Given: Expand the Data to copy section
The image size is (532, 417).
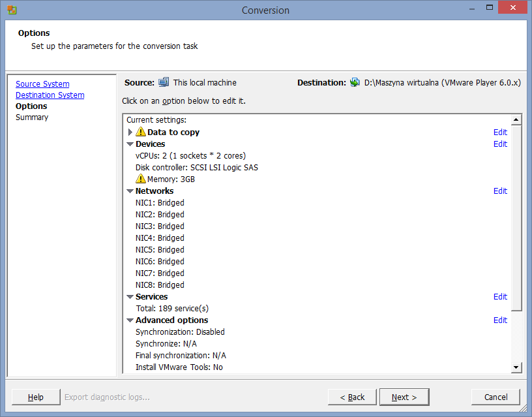Looking at the screenshot, I should coord(130,132).
